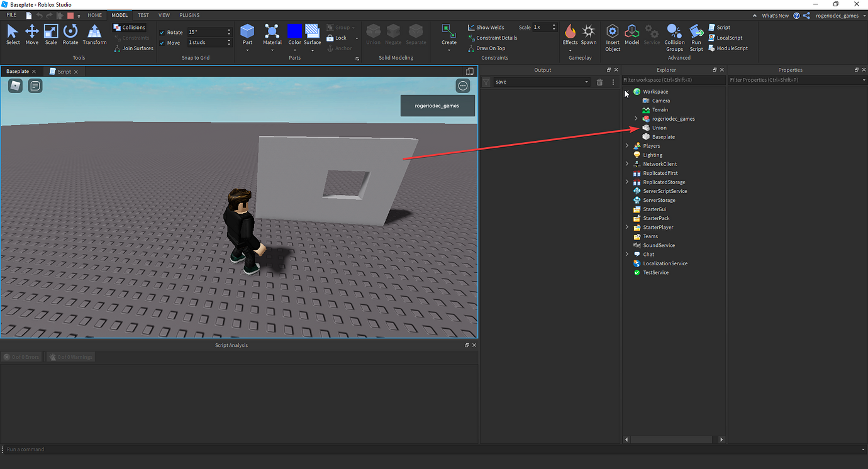Activate the Scale tool
The width and height of the screenshot is (868, 469).
[51, 35]
